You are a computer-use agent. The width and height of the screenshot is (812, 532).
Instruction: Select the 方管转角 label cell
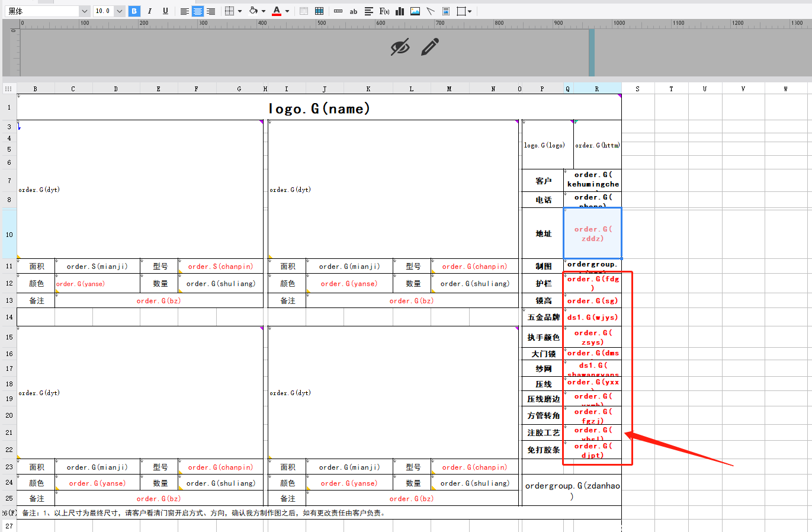[x=543, y=415]
